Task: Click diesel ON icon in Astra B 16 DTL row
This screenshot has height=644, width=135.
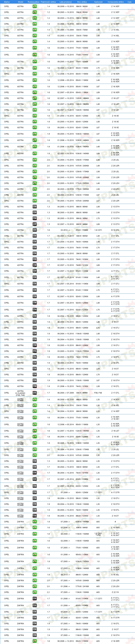Action: [x=35, y=230]
